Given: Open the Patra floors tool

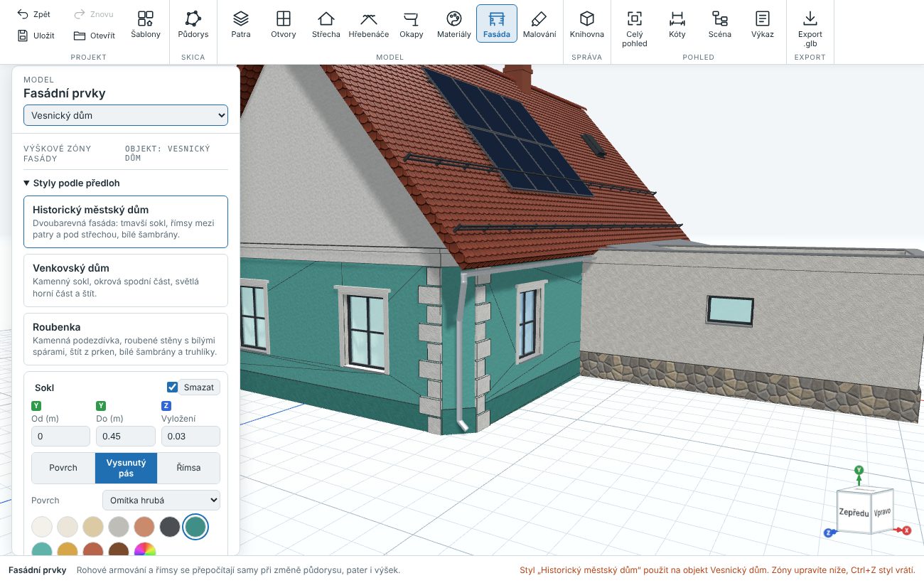Looking at the screenshot, I should [x=241, y=24].
